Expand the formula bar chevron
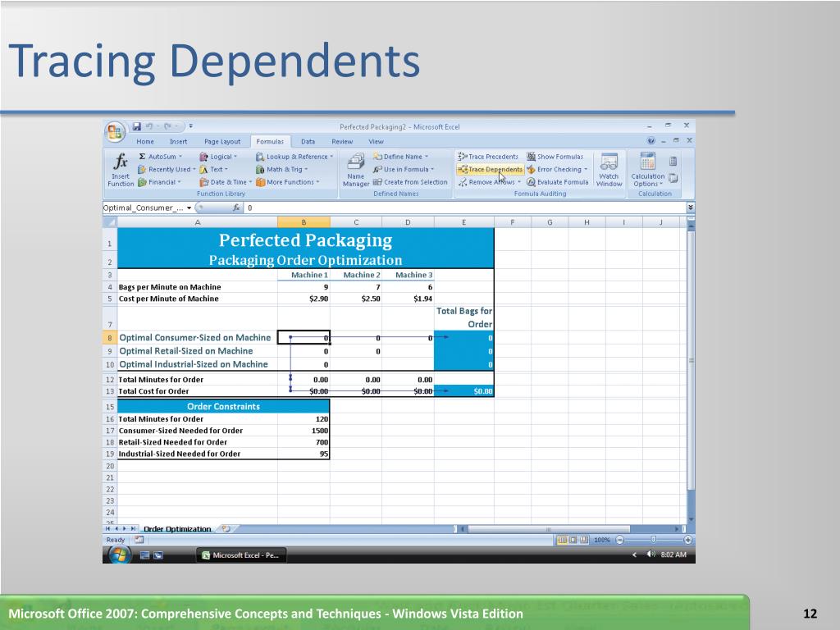The image size is (840, 630). click(691, 208)
